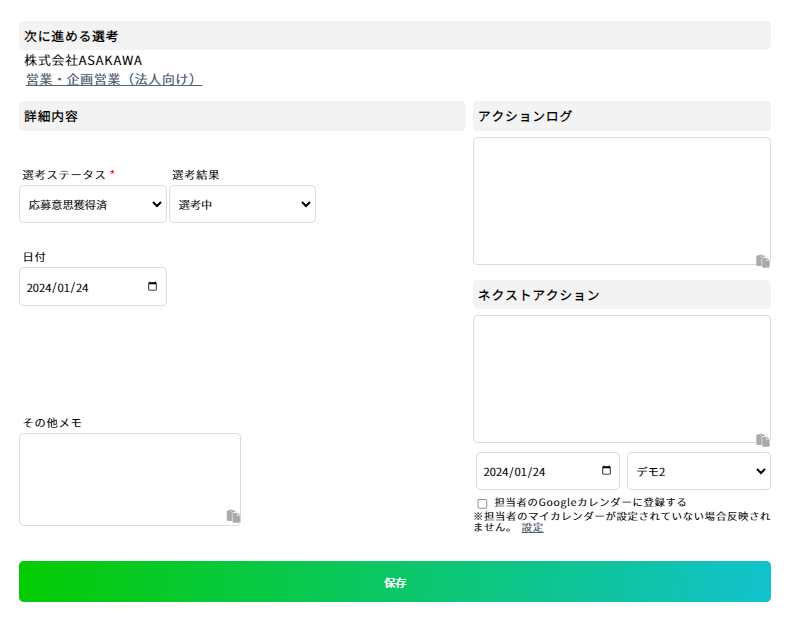Open 選考結果 dropdown showing 選考中

point(243,204)
